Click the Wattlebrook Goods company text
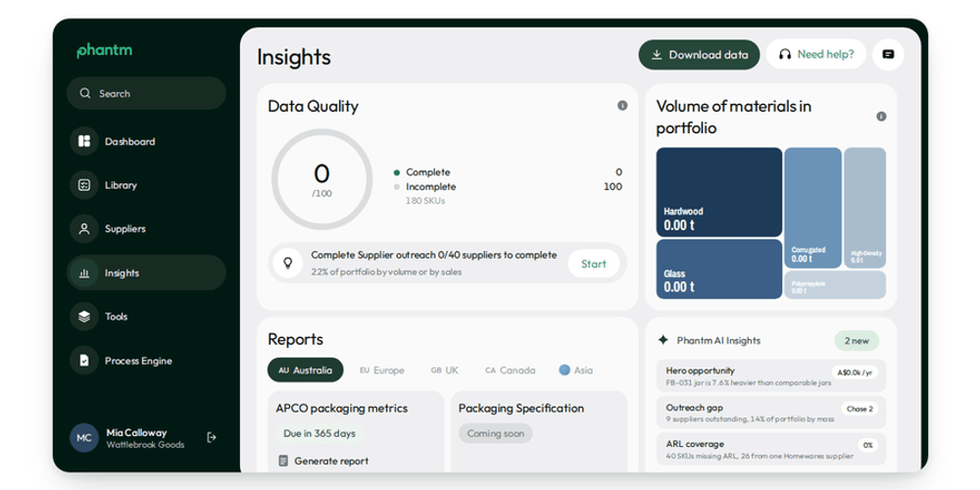 pos(145,445)
